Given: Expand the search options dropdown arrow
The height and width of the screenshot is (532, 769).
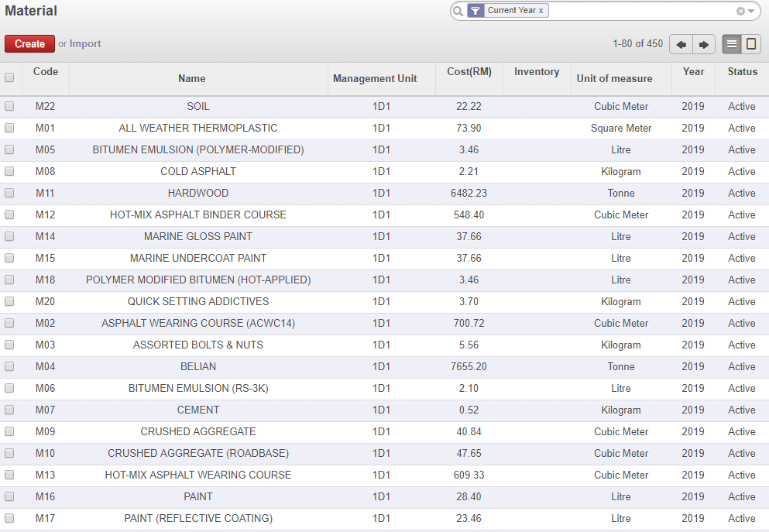Looking at the screenshot, I should (x=750, y=11).
